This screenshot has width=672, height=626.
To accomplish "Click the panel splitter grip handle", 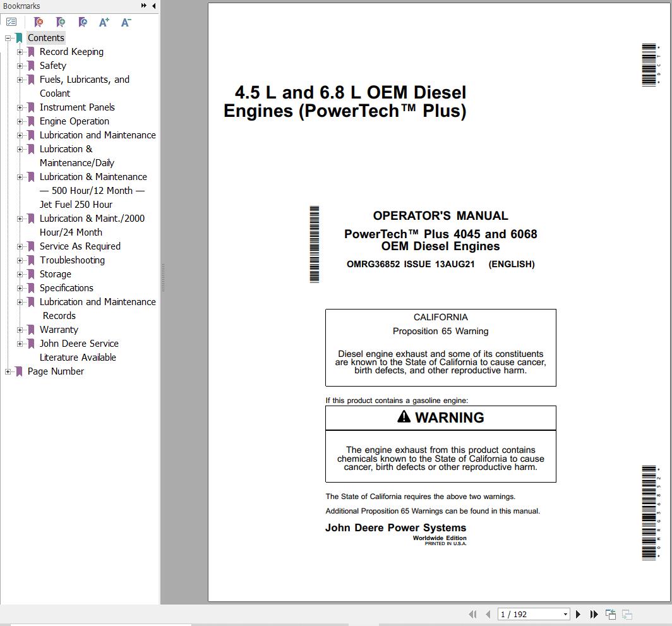I will [x=163, y=278].
